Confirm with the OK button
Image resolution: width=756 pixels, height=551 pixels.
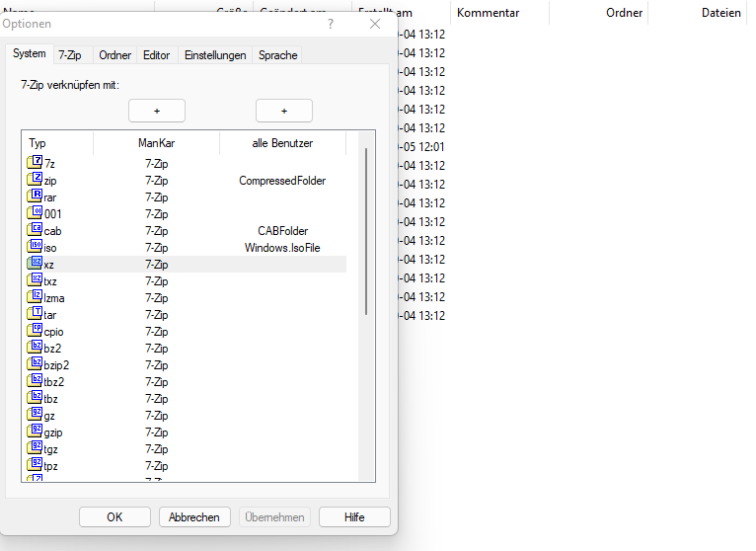click(x=114, y=517)
